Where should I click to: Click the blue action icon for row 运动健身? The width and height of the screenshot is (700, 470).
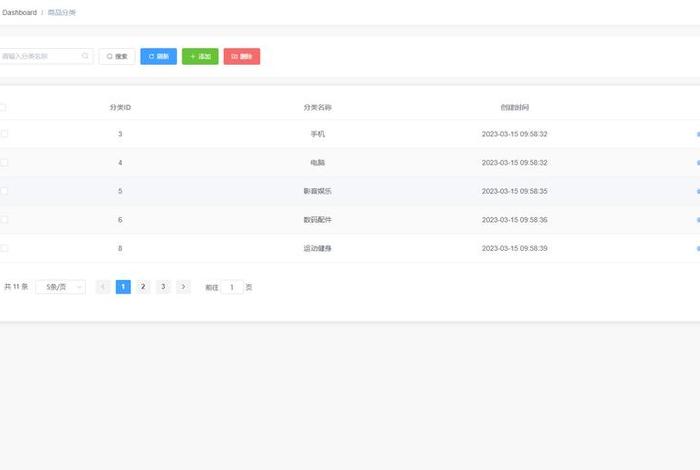click(x=697, y=248)
